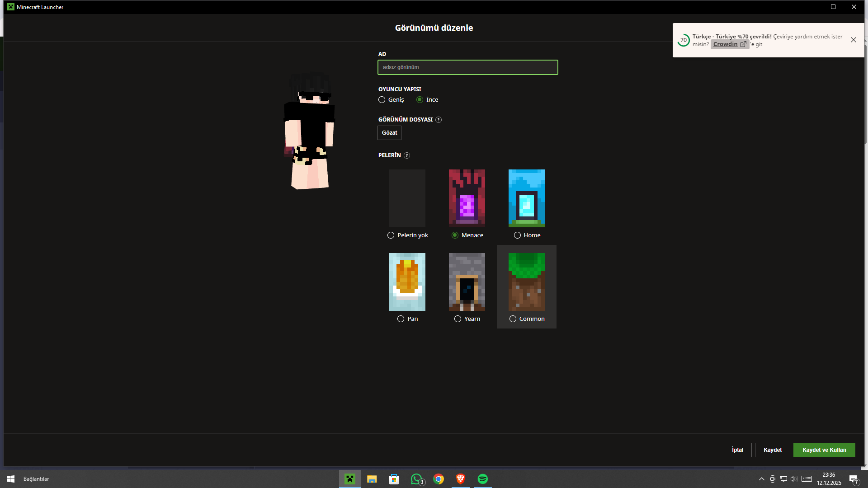The image size is (868, 488).
Task: Open WhatsApp from the taskbar
Action: (x=416, y=479)
